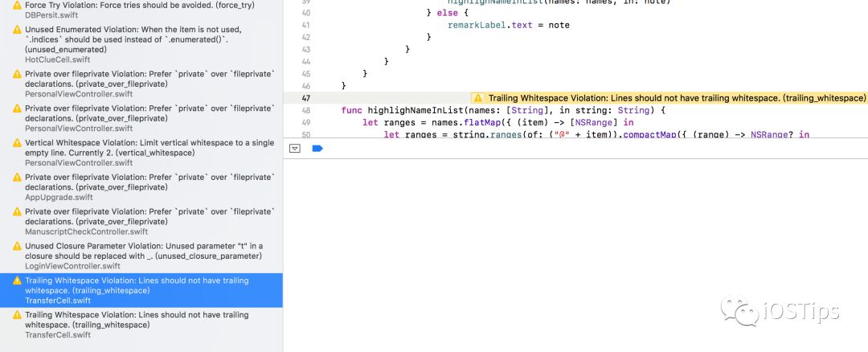Click warning icon of Force Try Violation issue

[x=17, y=5]
